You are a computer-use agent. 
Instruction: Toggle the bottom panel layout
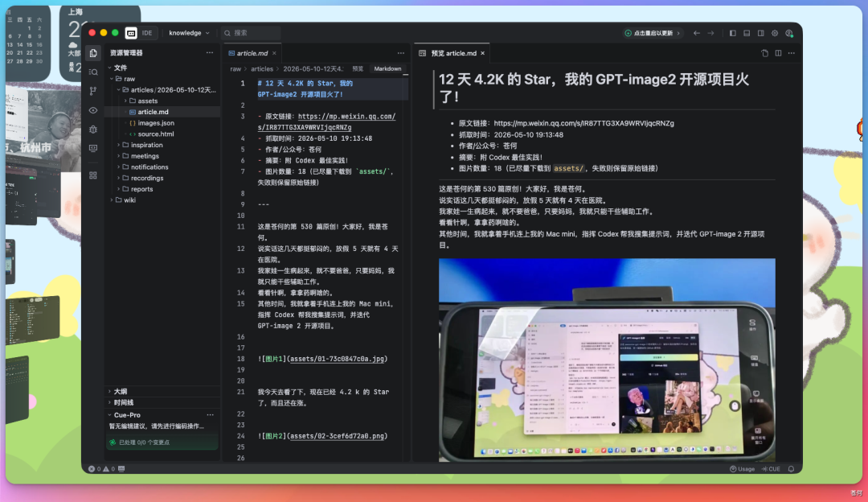[x=747, y=33]
